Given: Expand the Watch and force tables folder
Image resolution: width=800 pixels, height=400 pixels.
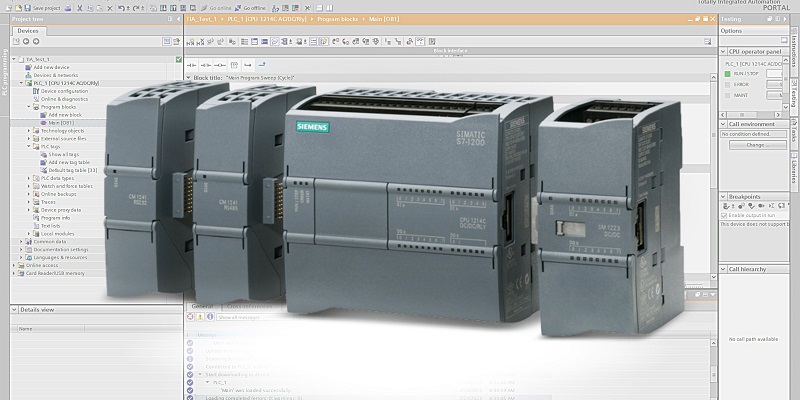Looking at the screenshot, I should [x=29, y=186].
